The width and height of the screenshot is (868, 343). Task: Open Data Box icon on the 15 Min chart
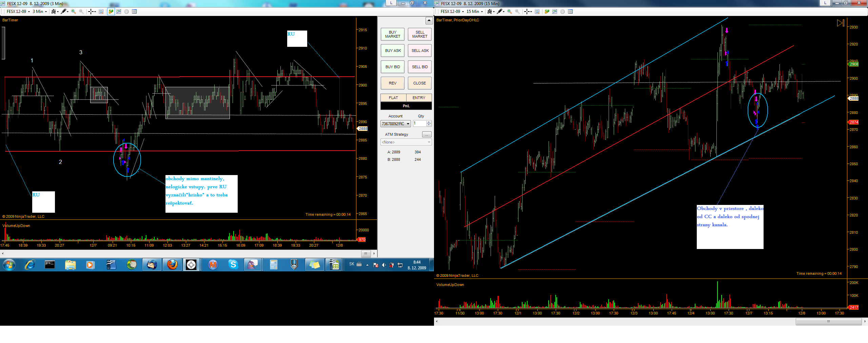(x=570, y=12)
